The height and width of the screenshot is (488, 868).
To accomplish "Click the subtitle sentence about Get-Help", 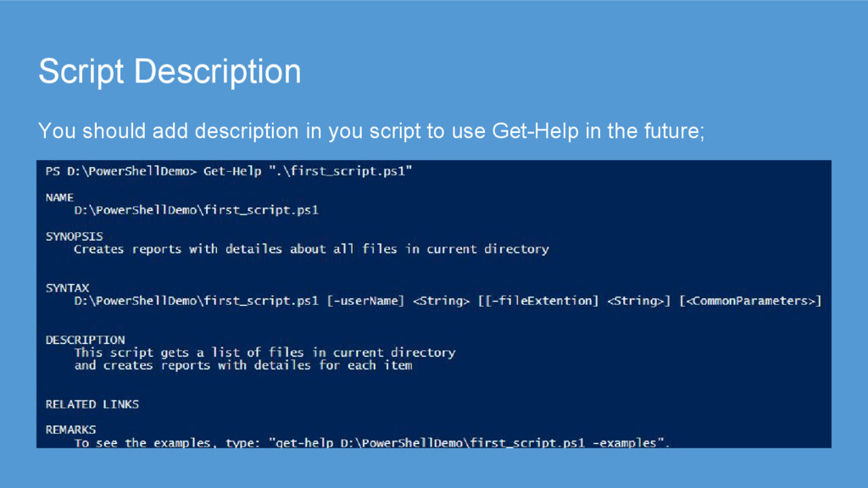I will (x=371, y=131).
